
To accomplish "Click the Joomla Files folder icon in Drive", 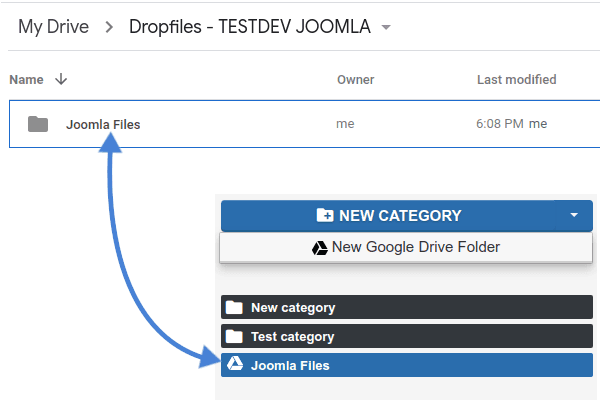I will click(38, 124).
